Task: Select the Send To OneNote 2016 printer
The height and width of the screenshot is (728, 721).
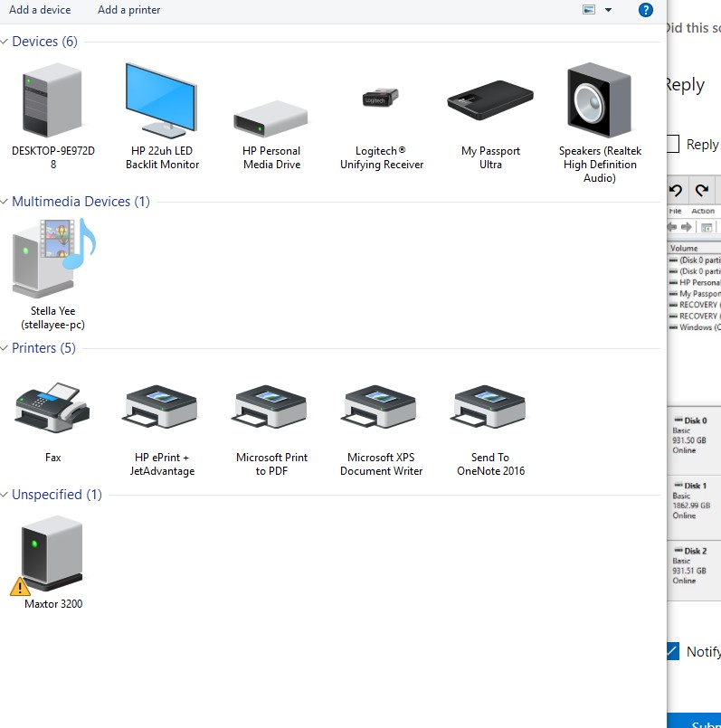Action: pyautogui.click(x=490, y=430)
